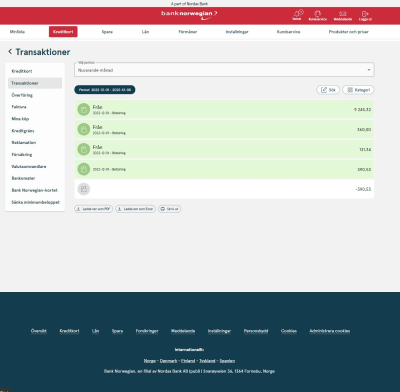Click the dropdown arrow of the period selector

point(369,70)
